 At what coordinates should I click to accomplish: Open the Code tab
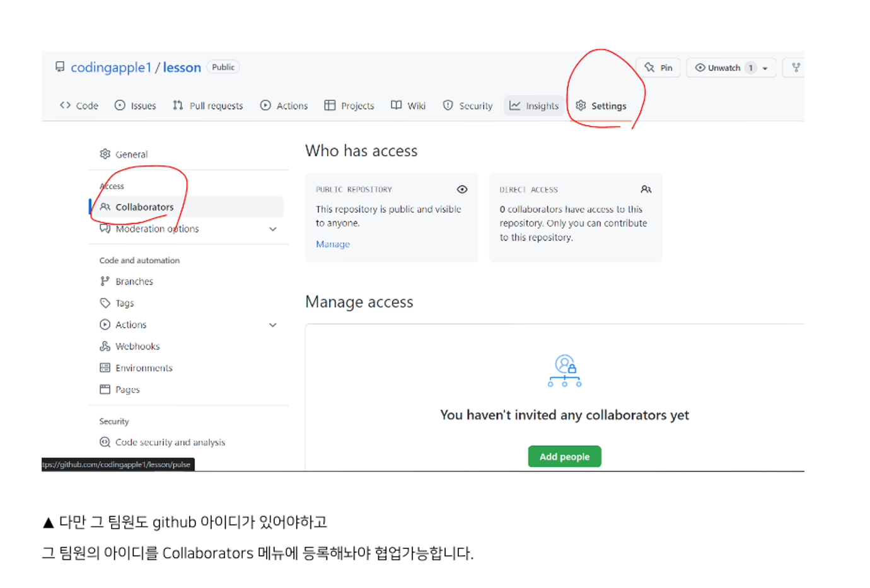pos(79,106)
